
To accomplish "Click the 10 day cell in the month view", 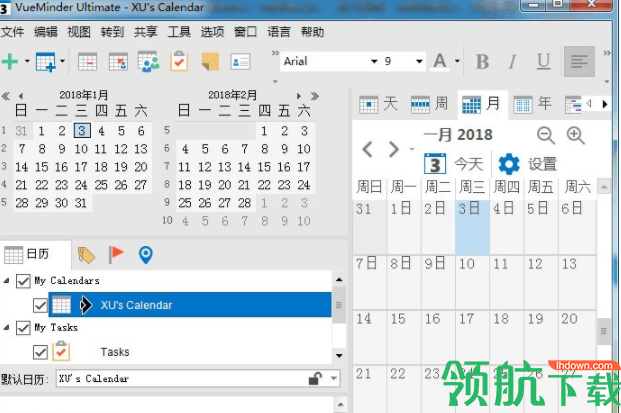I will (x=472, y=282).
